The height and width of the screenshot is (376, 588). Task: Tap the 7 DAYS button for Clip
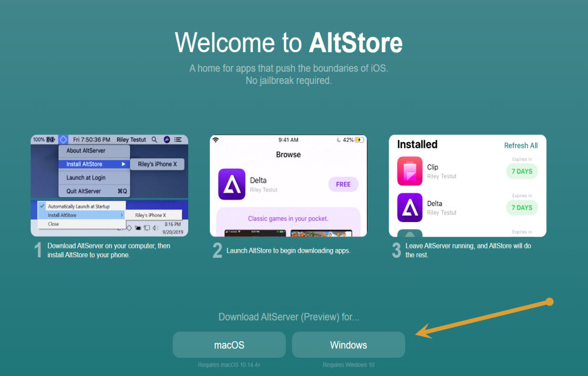[522, 171]
